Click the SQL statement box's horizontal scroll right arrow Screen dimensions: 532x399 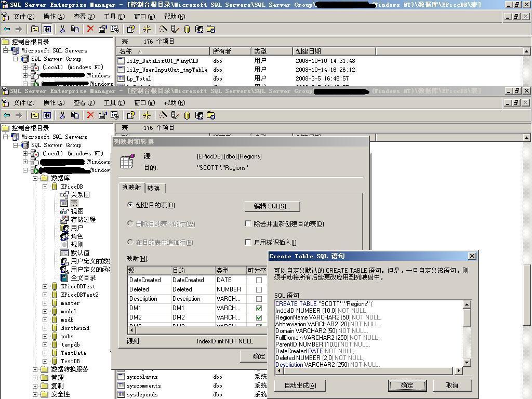click(459, 370)
